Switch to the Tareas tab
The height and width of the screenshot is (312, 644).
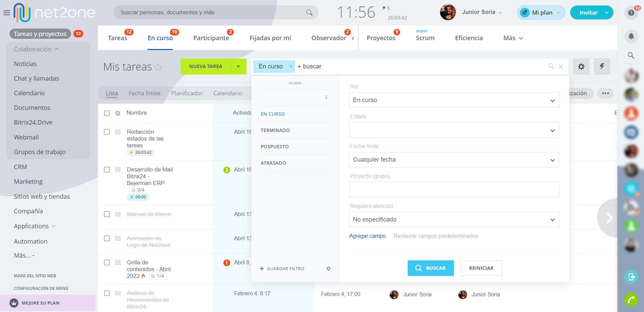click(118, 38)
